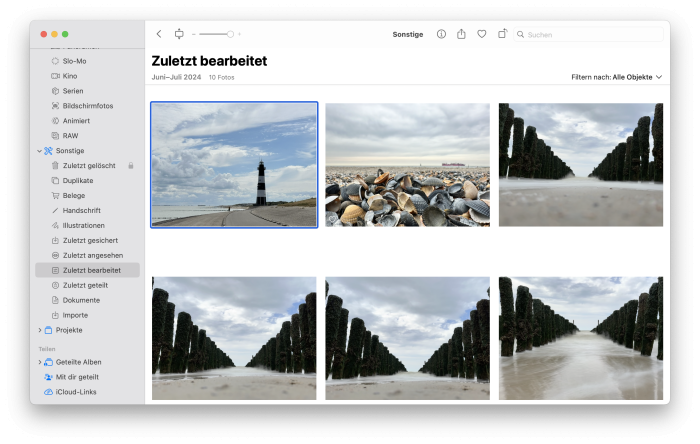Image resolution: width=700 pixels, height=444 pixels.
Task: Click the red close window button
Action: [44, 34]
